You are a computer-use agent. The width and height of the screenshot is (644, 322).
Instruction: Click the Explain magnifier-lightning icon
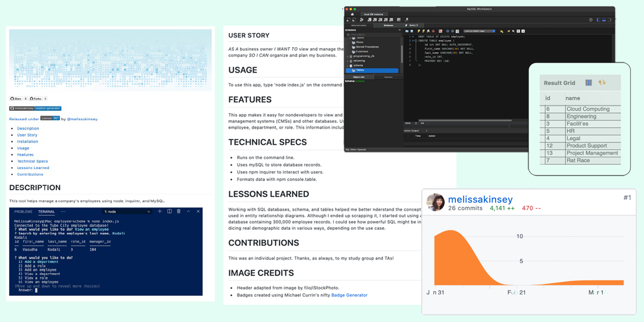[428, 31]
